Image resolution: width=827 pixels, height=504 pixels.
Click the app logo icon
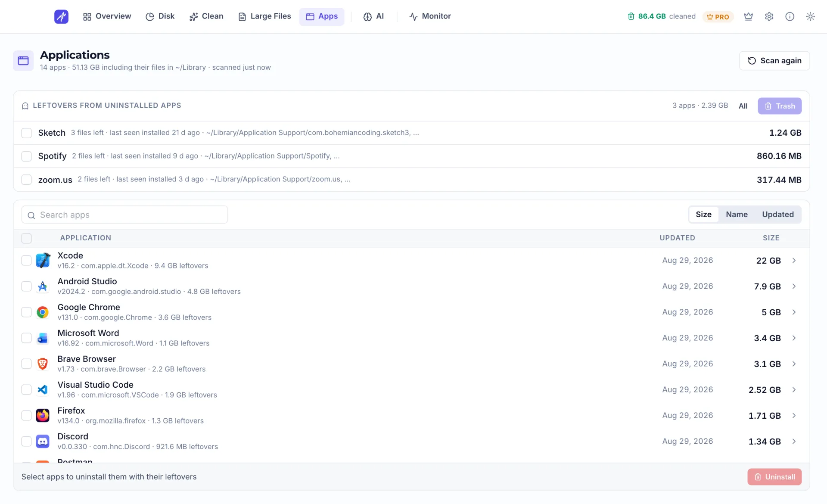61,16
